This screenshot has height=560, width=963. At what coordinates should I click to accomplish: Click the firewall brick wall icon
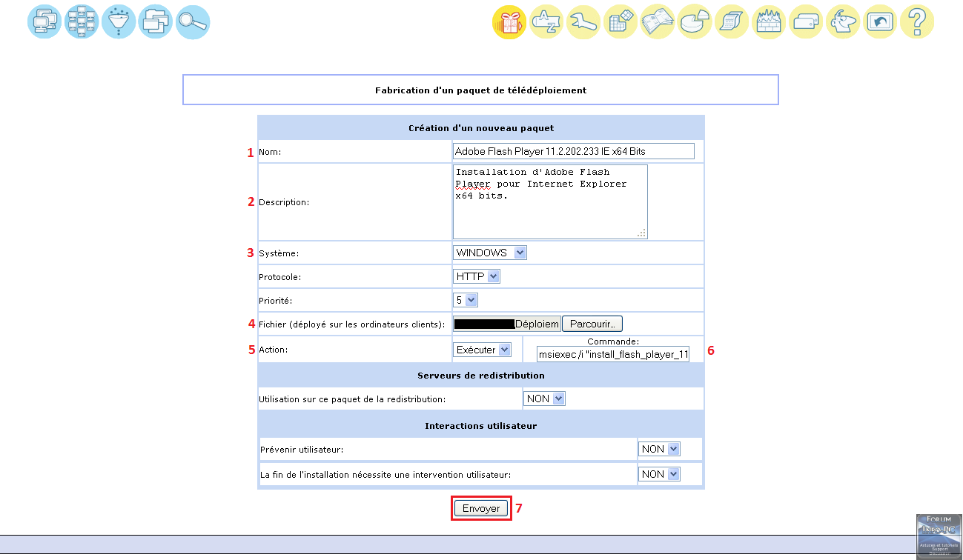[769, 22]
